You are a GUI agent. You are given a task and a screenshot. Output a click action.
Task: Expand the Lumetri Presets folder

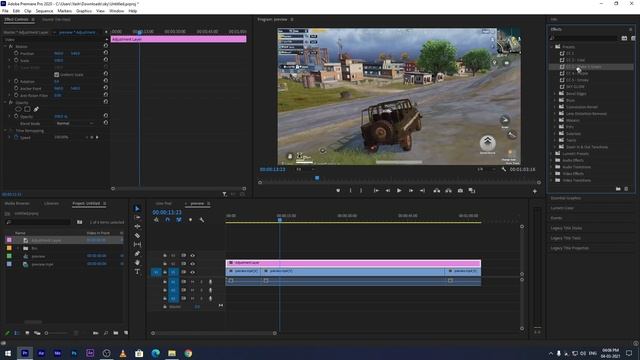pyautogui.click(x=551, y=154)
